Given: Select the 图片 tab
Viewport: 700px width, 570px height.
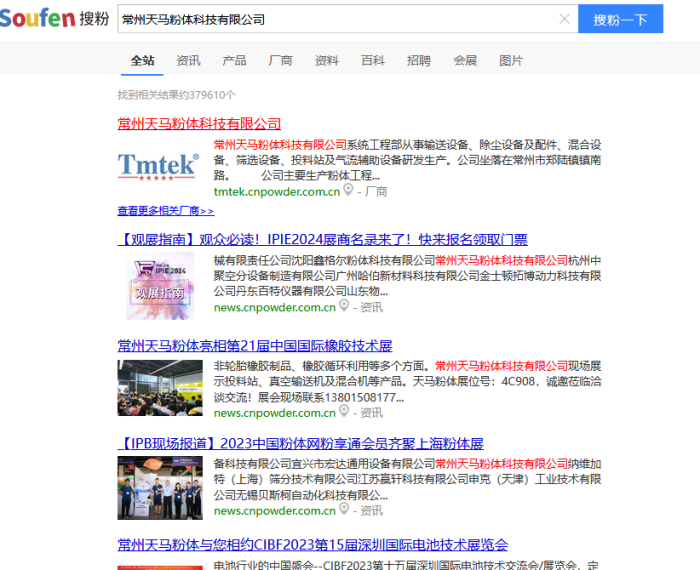Looking at the screenshot, I should tap(511, 61).
